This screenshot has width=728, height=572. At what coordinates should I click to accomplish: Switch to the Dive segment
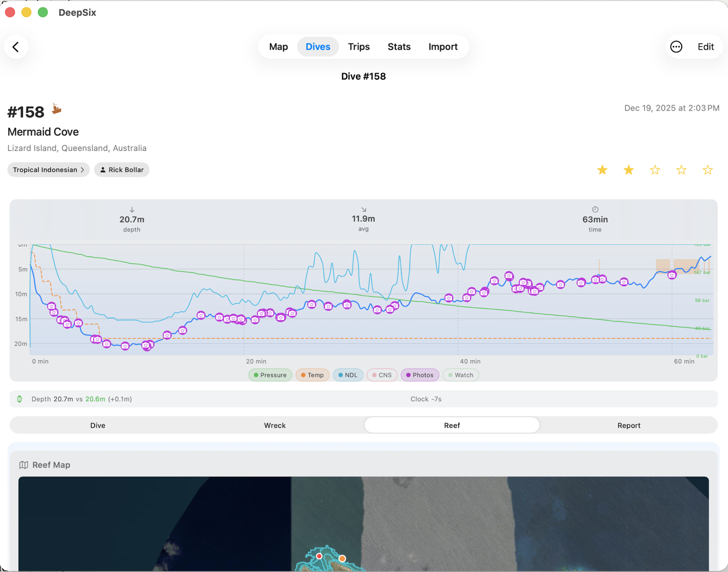coord(98,425)
